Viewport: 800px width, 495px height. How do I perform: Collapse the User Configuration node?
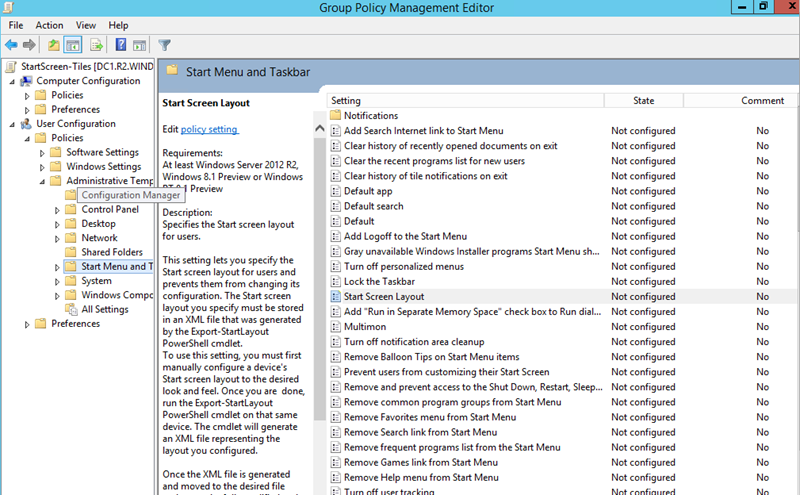[12, 125]
